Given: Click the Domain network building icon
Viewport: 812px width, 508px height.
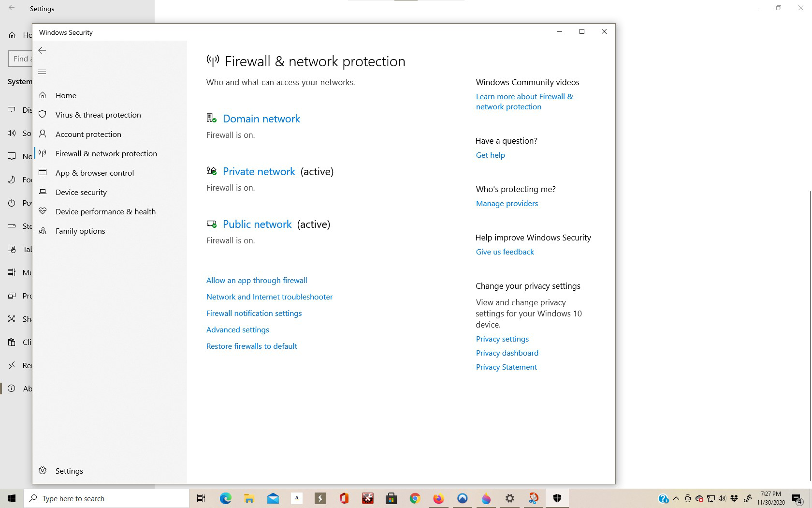Looking at the screenshot, I should pyautogui.click(x=212, y=118).
